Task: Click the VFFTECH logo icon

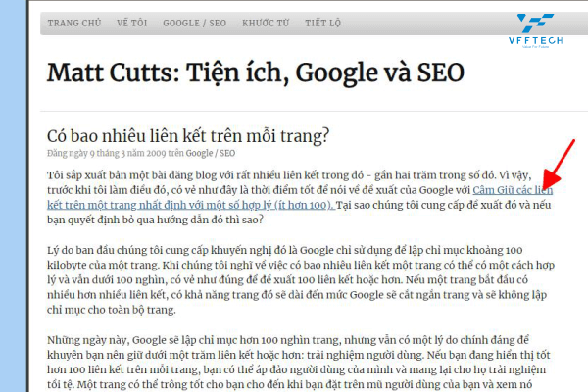Action: [x=535, y=30]
